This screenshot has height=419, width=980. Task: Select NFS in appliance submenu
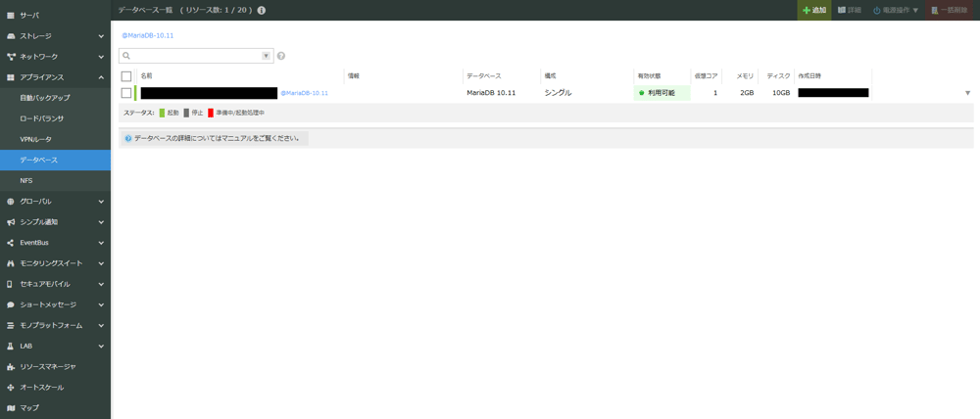tap(26, 181)
